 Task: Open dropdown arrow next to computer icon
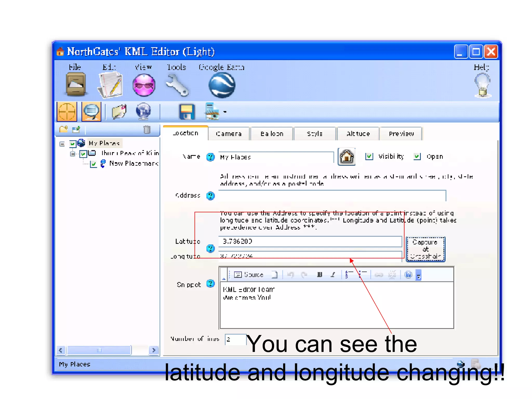(x=225, y=112)
